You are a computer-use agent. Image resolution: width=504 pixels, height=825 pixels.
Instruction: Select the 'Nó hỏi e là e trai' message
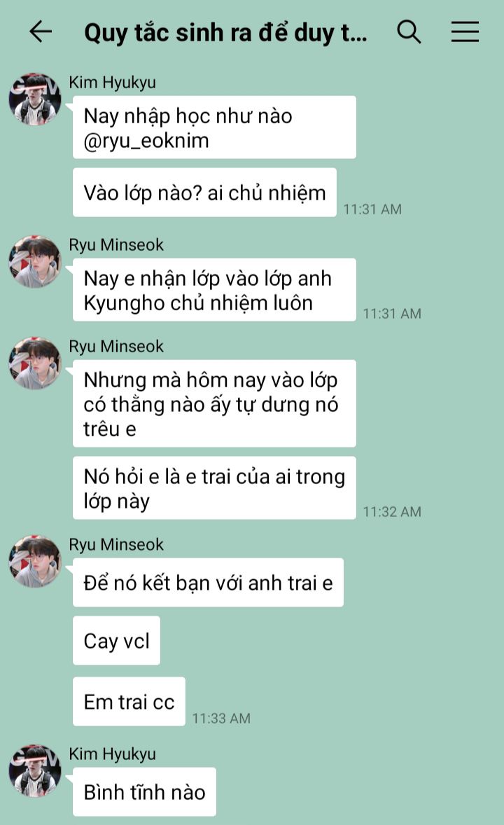click(214, 488)
